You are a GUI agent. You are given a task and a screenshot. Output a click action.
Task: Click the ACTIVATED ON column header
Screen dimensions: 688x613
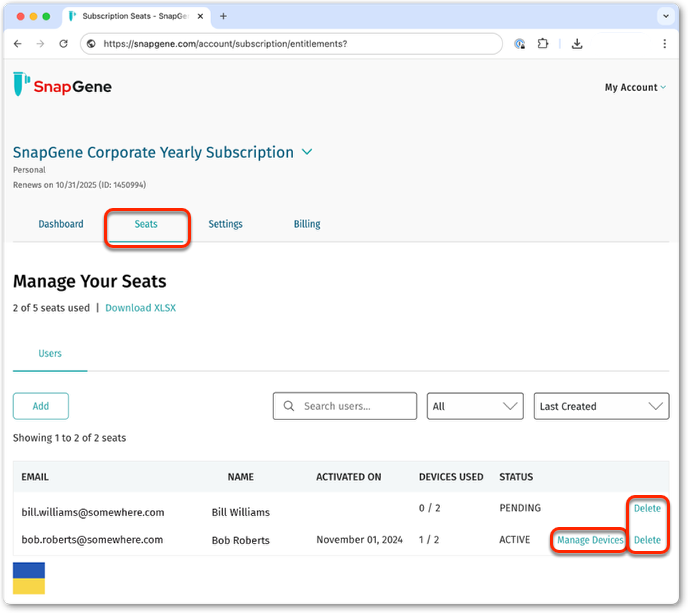point(349,477)
